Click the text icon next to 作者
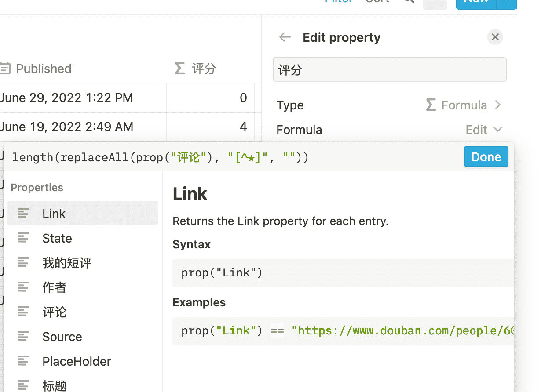 click(23, 287)
